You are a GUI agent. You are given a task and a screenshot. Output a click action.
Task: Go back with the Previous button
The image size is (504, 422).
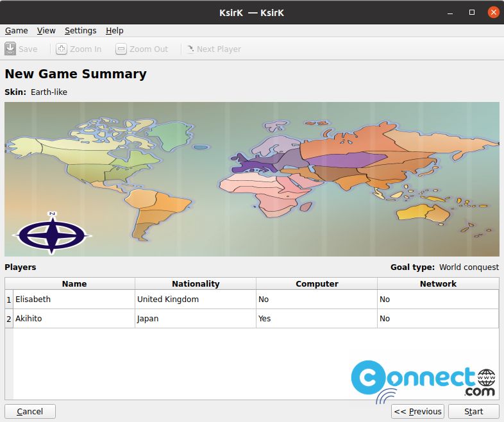(x=417, y=411)
